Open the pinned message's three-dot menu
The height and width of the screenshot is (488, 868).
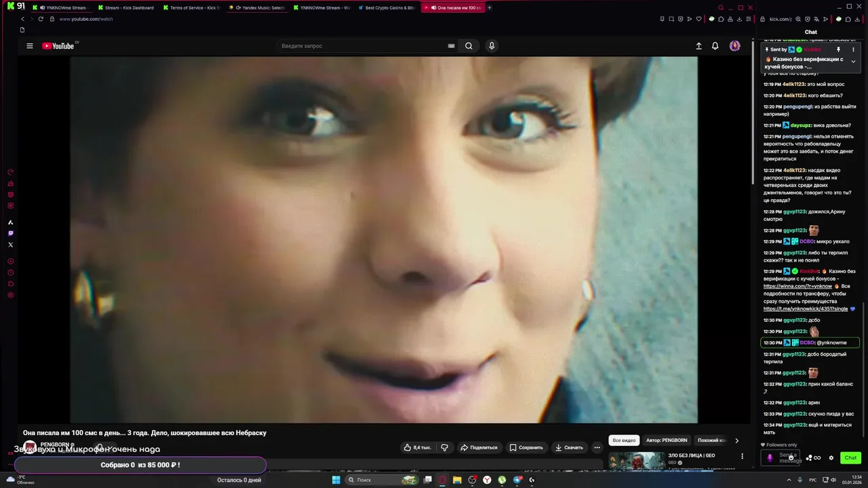(x=853, y=49)
